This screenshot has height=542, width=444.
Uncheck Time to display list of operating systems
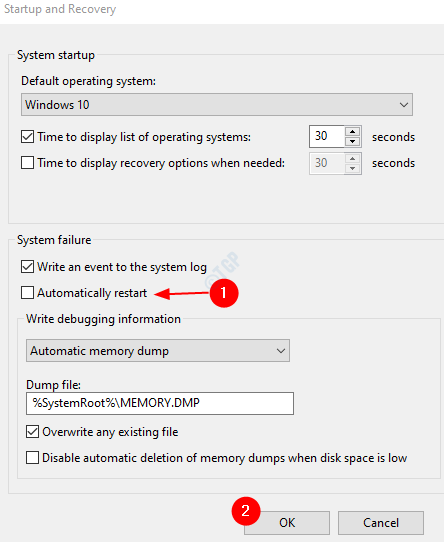27,137
